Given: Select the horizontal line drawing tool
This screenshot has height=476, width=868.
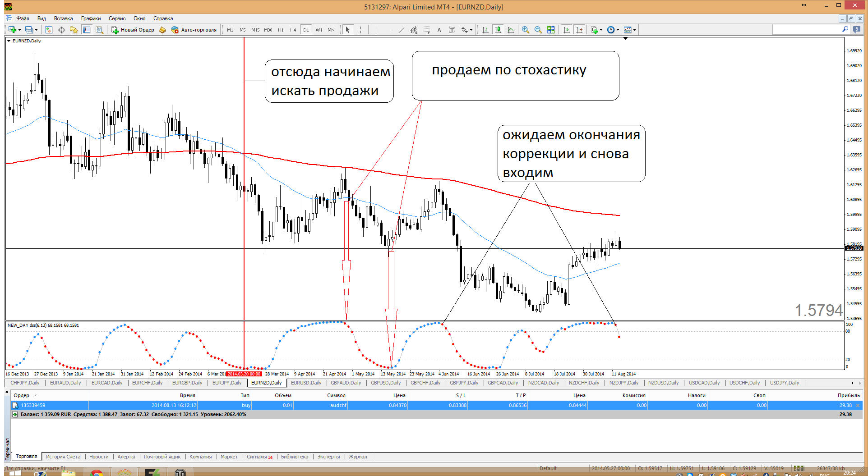Looking at the screenshot, I should pos(388,30).
